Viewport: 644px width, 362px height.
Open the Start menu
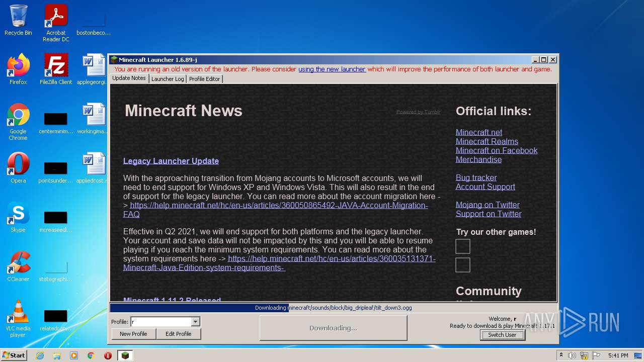(x=14, y=355)
